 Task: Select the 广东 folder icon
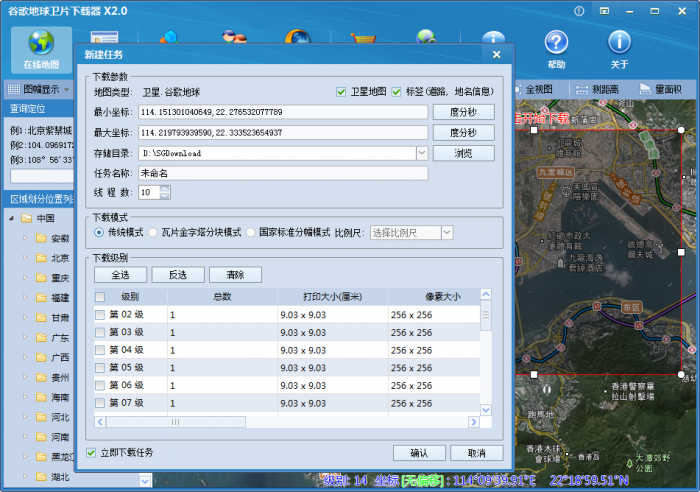(42, 338)
